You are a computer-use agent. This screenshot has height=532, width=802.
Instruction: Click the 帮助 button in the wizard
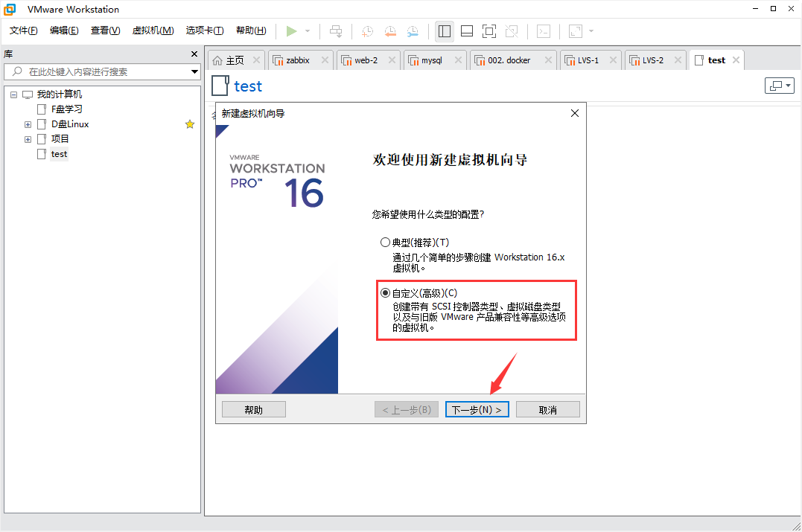[254, 410]
